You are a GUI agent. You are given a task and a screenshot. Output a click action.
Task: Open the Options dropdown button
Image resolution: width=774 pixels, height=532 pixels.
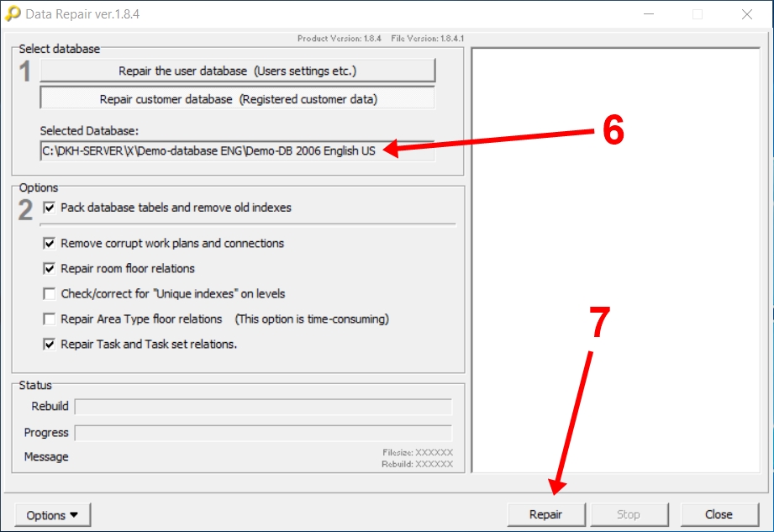pos(53,514)
